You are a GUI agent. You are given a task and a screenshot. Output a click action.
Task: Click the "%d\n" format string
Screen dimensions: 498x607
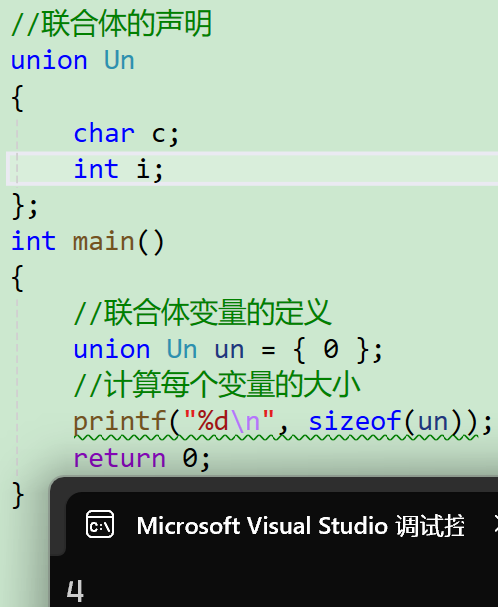[229, 421]
